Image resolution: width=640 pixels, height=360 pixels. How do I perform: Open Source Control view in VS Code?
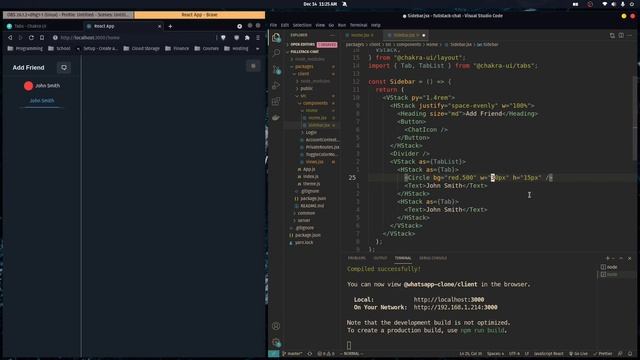point(276,69)
